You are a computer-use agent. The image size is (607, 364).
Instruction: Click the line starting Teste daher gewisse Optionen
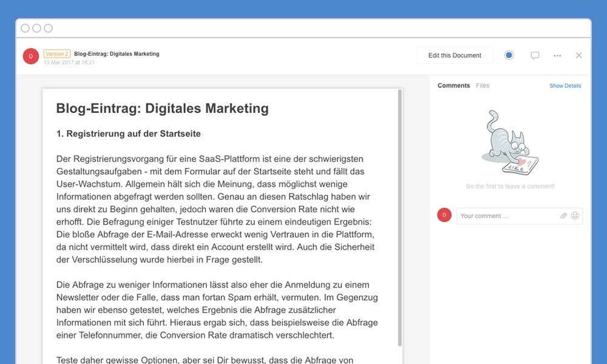coord(205,360)
